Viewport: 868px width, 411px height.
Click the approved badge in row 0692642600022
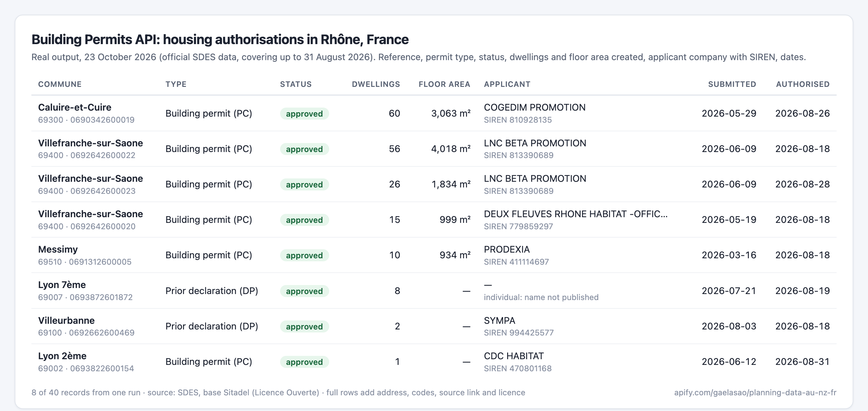pyautogui.click(x=304, y=149)
